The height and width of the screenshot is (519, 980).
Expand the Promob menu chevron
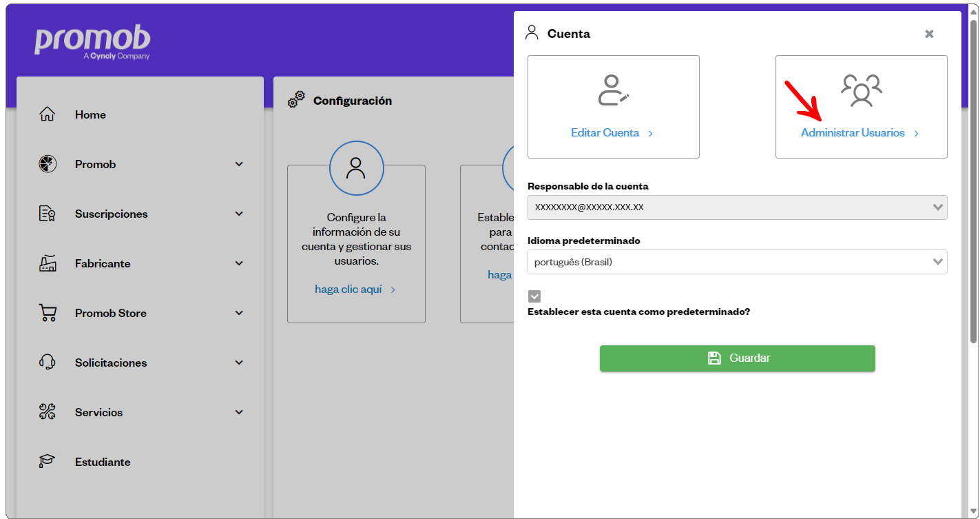tap(239, 164)
